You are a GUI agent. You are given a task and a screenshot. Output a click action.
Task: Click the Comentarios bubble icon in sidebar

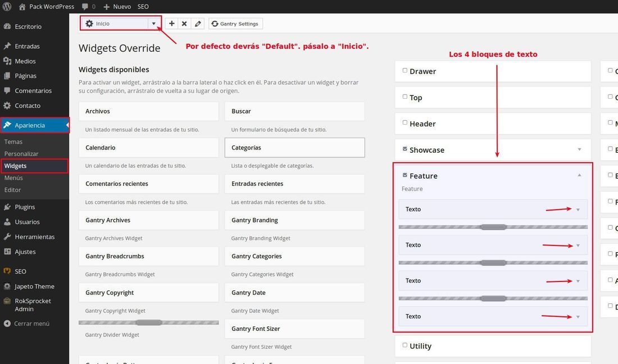click(7, 90)
